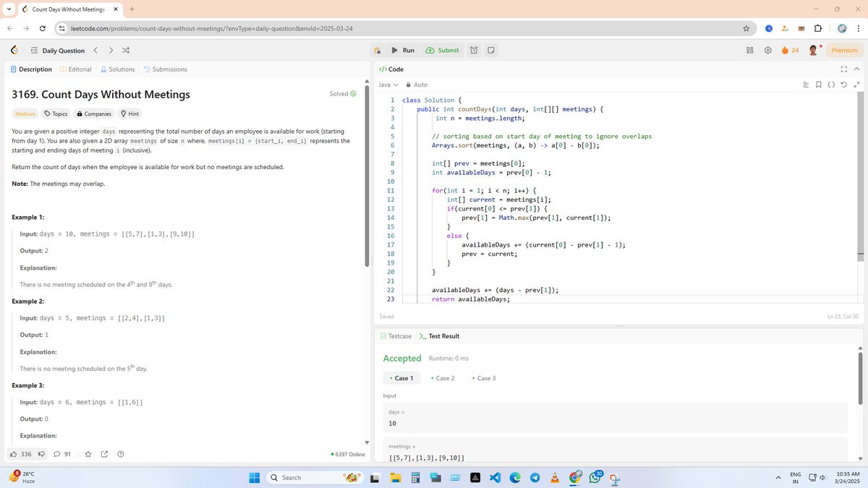Share the problem via share icon

click(x=104, y=454)
